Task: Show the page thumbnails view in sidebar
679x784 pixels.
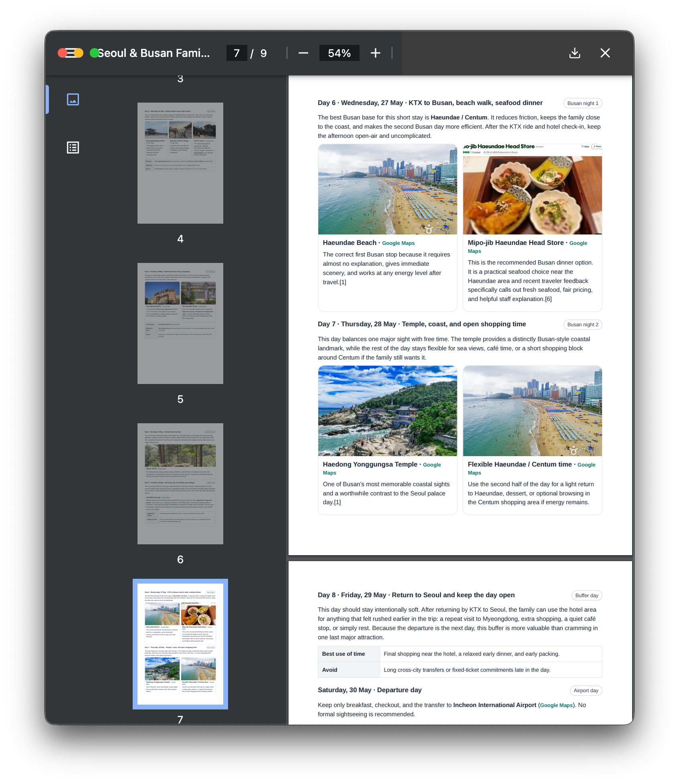Action: 73,99
